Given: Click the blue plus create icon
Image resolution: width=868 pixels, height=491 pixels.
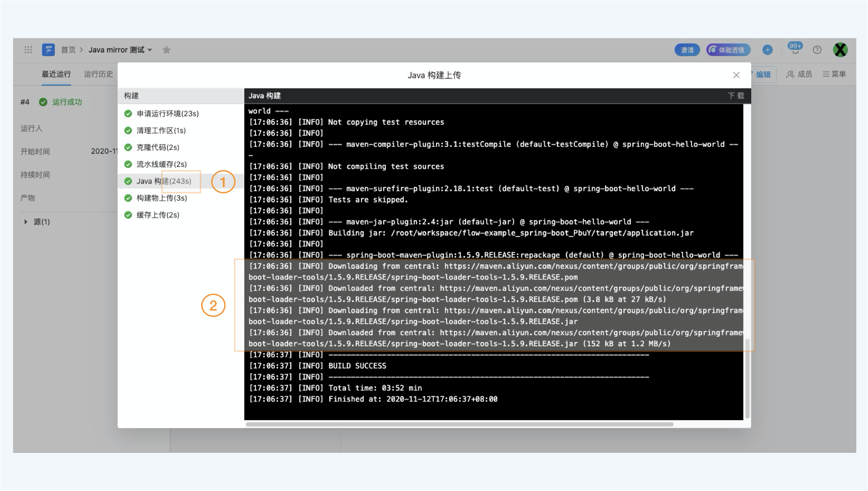Looking at the screenshot, I should tap(767, 50).
